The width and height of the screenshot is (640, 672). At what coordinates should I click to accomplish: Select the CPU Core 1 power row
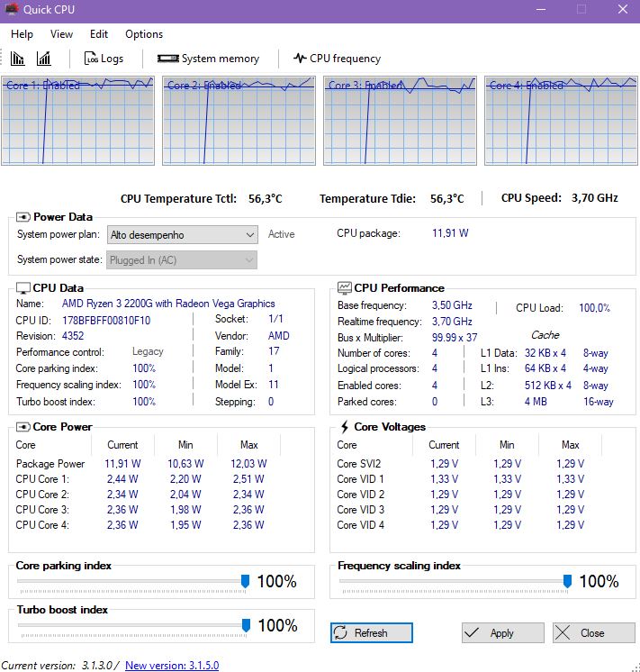140,479
